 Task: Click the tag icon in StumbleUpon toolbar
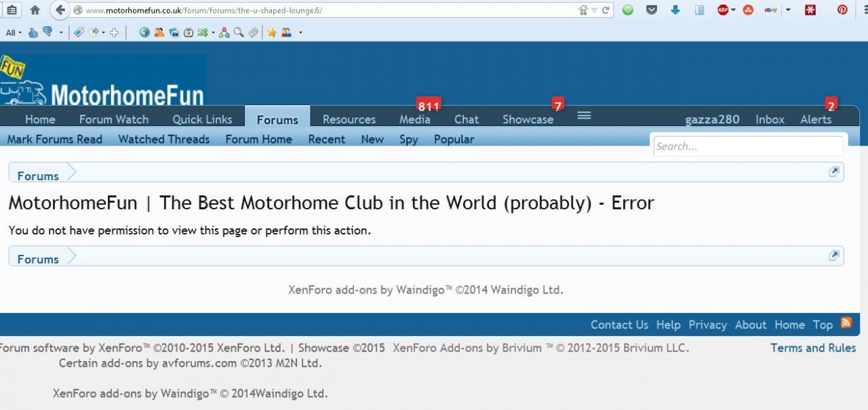(79, 32)
